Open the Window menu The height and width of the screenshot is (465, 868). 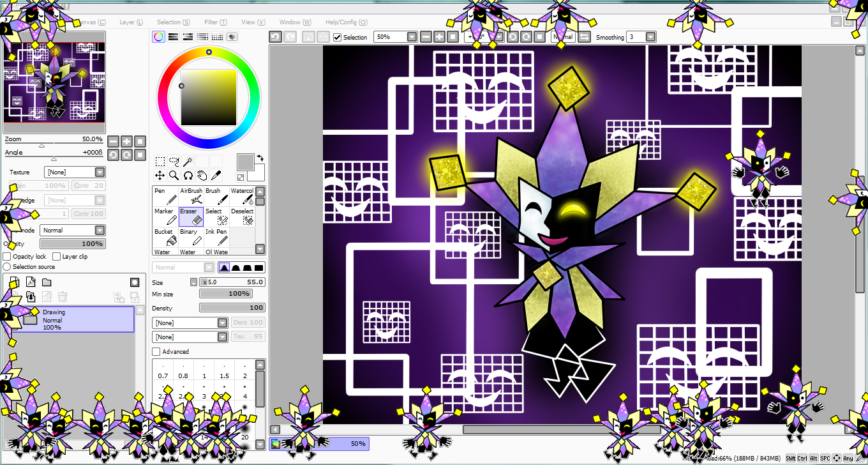point(294,22)
